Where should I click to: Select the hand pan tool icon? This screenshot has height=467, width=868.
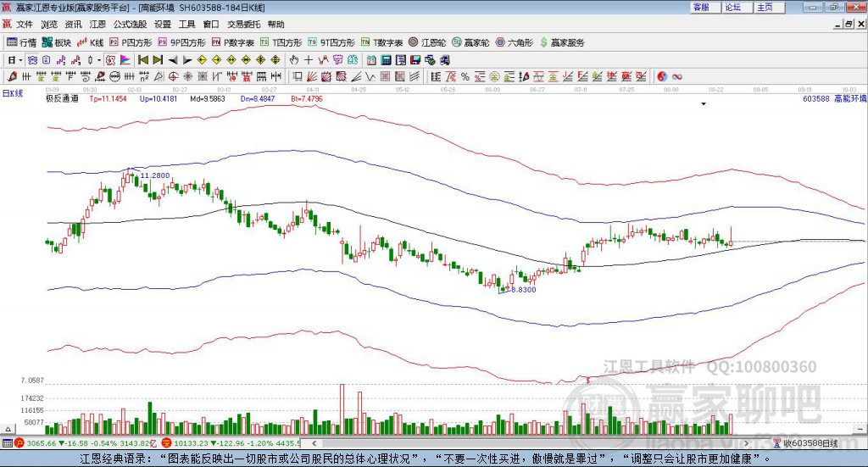tap(294, 60)
